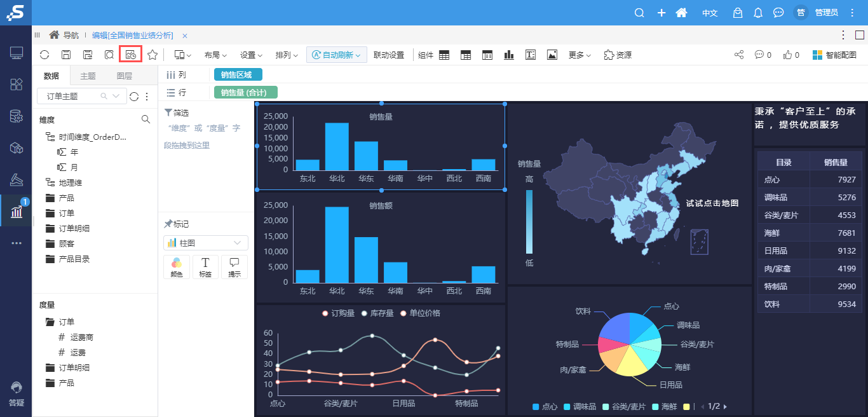
Task: Open global search in the top bar
Action: point(640,13)
